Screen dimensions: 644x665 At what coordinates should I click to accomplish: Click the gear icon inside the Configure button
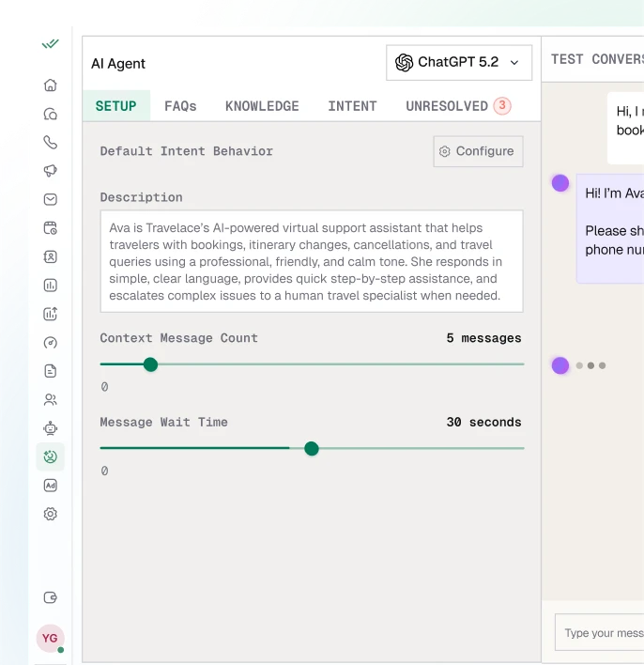[444, 151]
